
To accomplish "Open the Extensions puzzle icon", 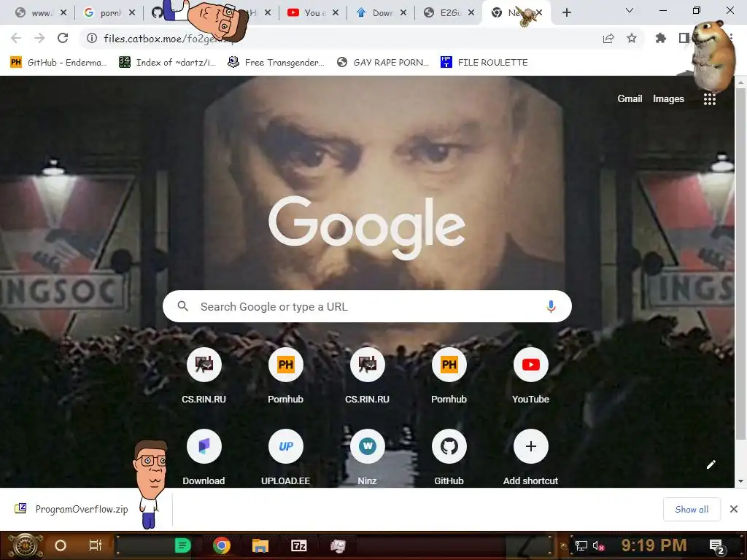I will click(x=661, y=38).
